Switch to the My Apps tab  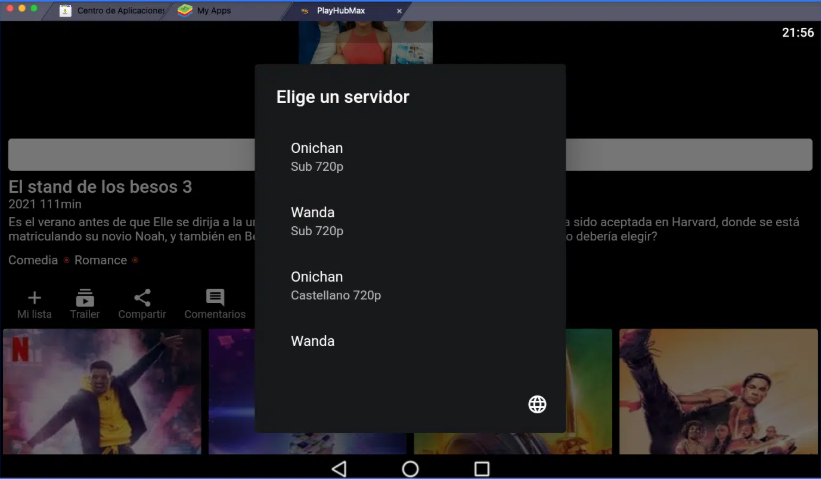[212, 10]
